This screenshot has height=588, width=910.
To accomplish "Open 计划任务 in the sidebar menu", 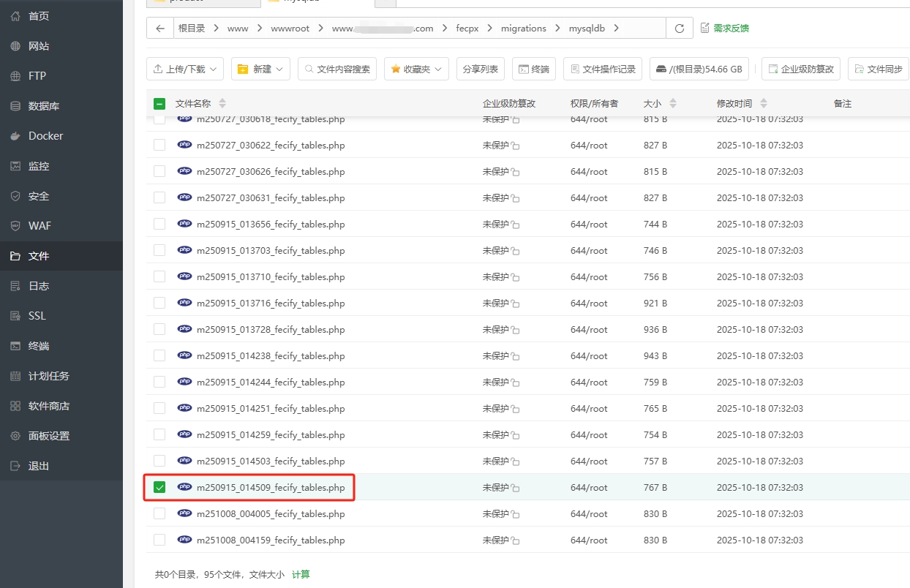I will 48,376.
